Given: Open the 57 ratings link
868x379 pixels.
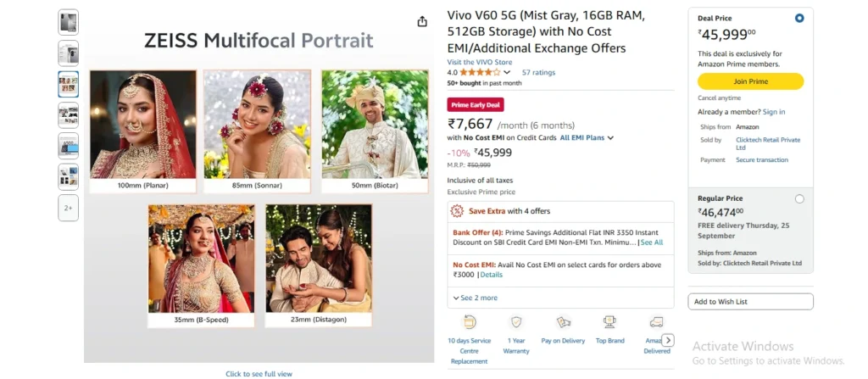Looking at the screenshot, I should 538,73.
